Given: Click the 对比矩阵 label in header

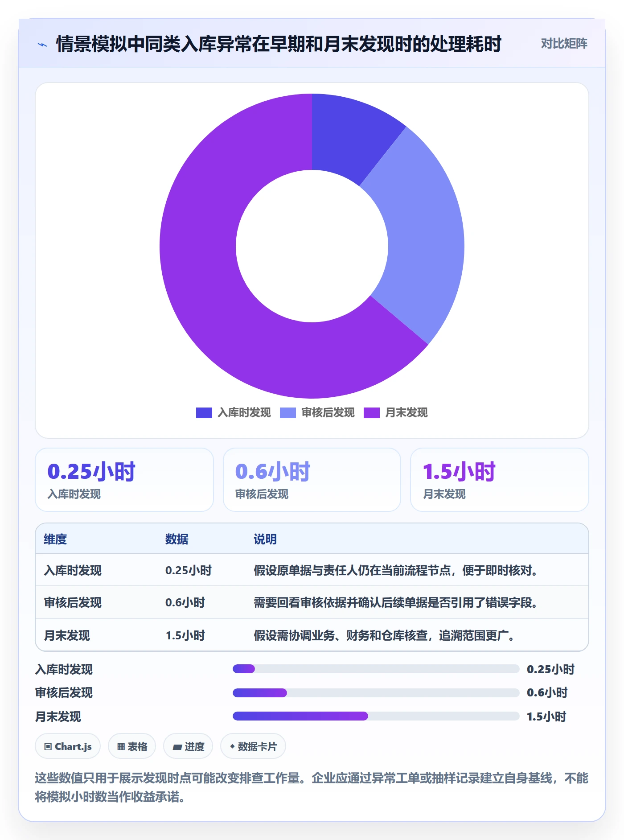Looking at the screenshot, I should tap(564, 44).
